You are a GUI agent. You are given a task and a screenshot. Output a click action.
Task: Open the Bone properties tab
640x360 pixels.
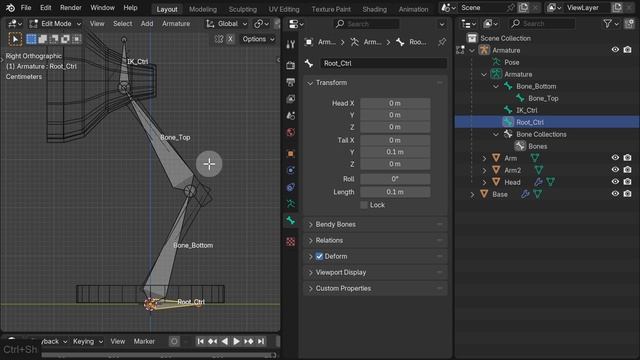point(291,220)
